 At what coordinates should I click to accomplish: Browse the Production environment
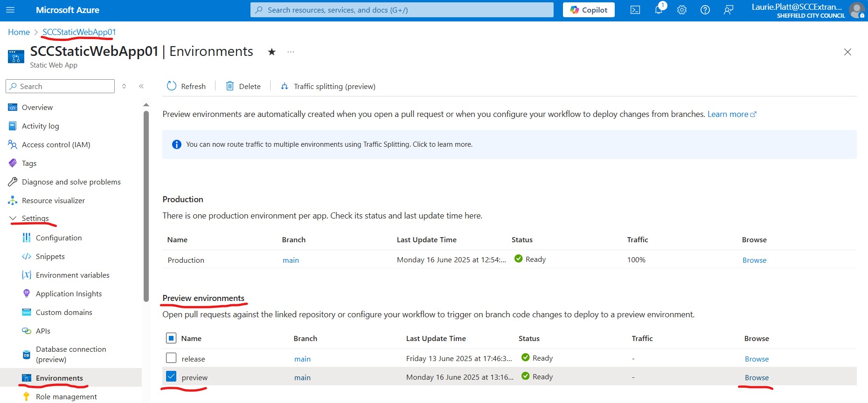click(x=754, y=260)
